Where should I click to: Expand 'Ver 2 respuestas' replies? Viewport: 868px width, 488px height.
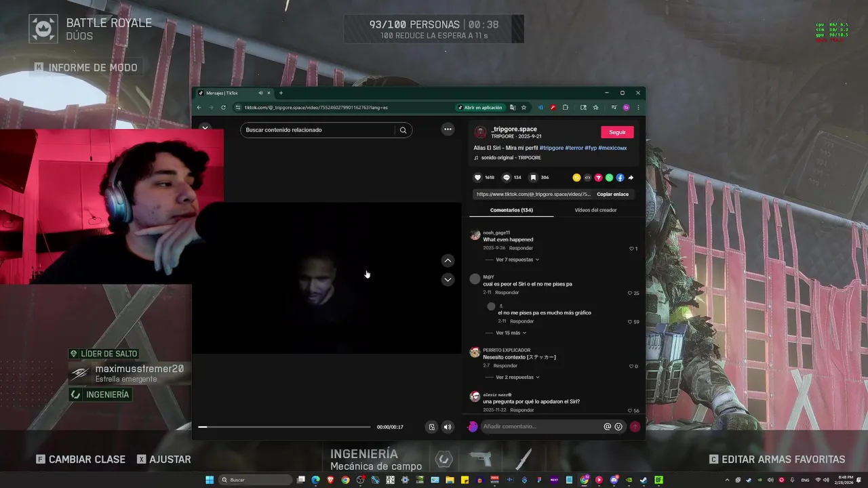click(517, 378)
